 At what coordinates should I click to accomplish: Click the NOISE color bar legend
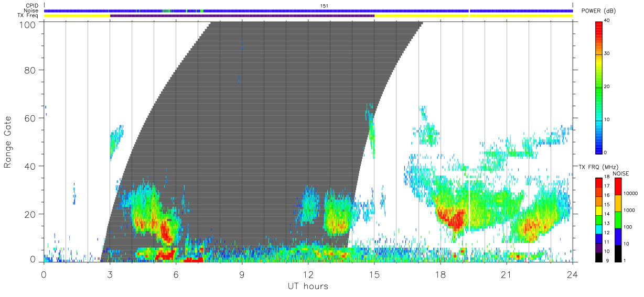(x=618, y=219)
